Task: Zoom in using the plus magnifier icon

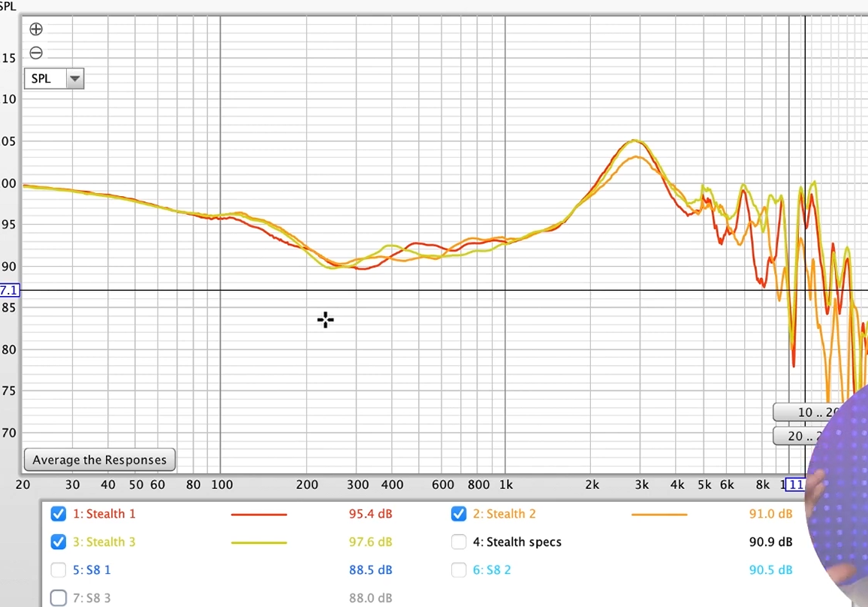Action: pyautogui.click(x=36, y=29)
